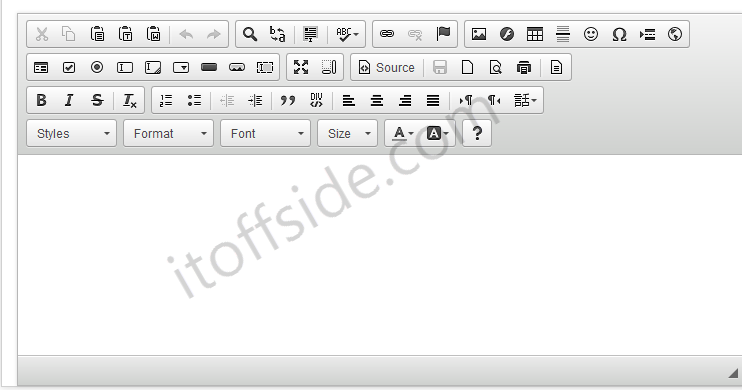The image size is (742, 390).
Task: Insert a selection dropdown field
Action: coord(181,68)
